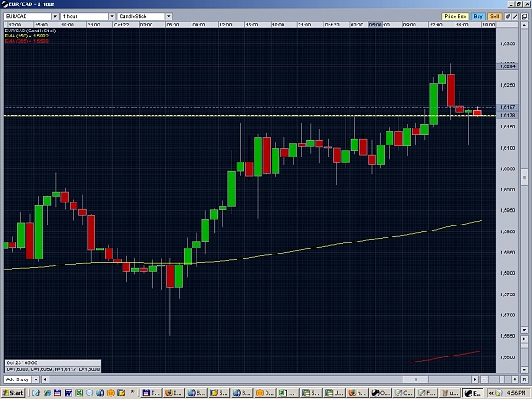Click the Oct 23 date label on time axis
Image resolution: width=532 pixels, height=399 pixels.
332,25
